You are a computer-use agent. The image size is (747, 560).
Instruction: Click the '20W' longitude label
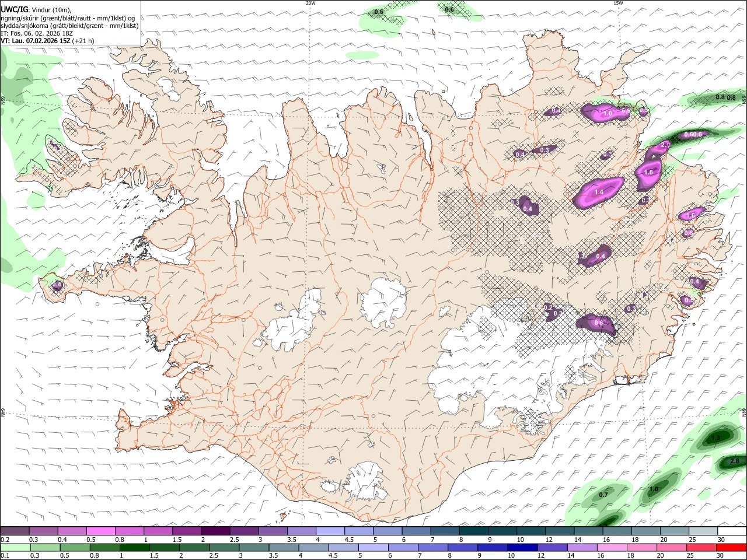click(310, 3)
